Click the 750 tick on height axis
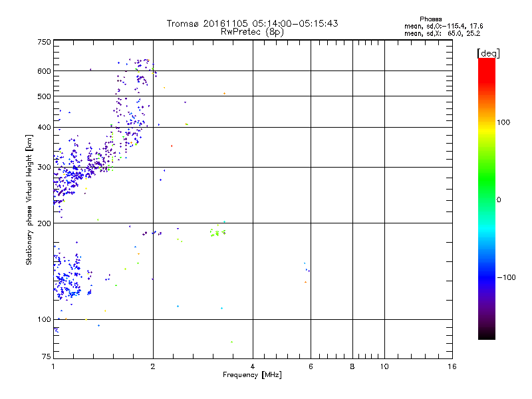 (x=44, y=42)
